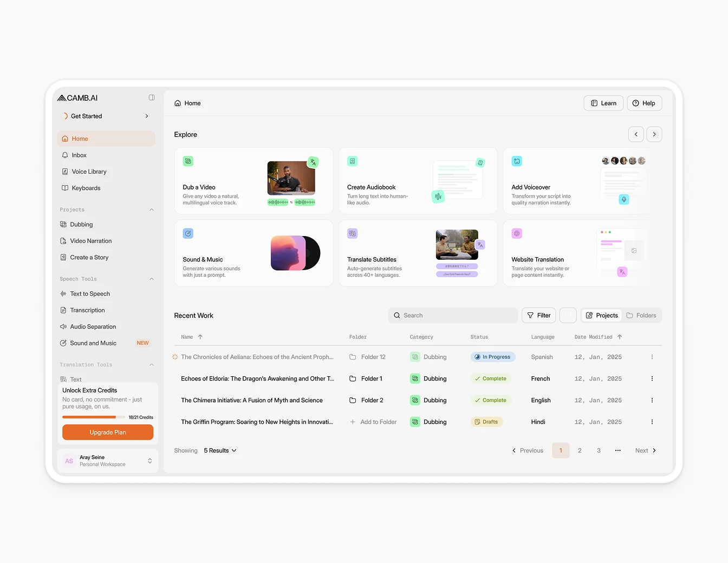Open the Showing 5 Results dropdown
Image resolution: width=728 pixels, height=563 pixels.
tap(220, 450)
